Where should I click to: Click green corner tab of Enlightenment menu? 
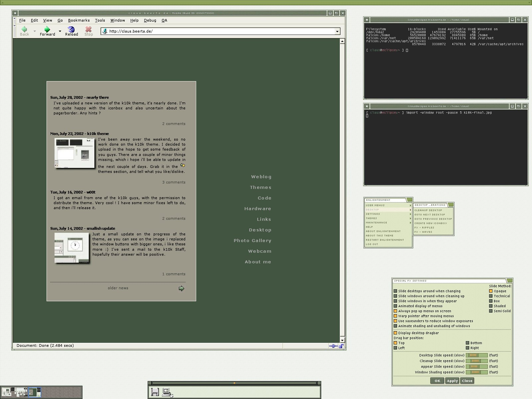(x=409, y=200)
